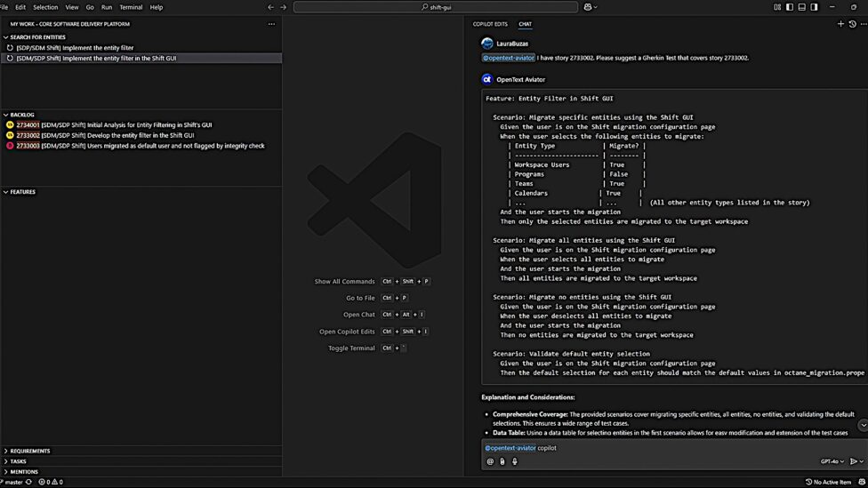Click defect icon for item 2733003
Screen dimensions: 868x488
pyautogui.click(x=10, y=146)
